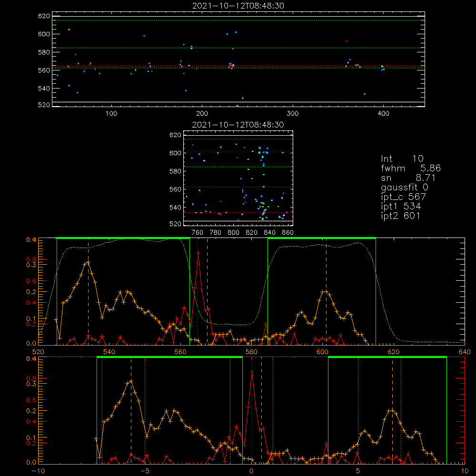Select the 'sn 8.71' readout text
The width and height of the screenshot is (476, 476).
click(x=408, y=178)
